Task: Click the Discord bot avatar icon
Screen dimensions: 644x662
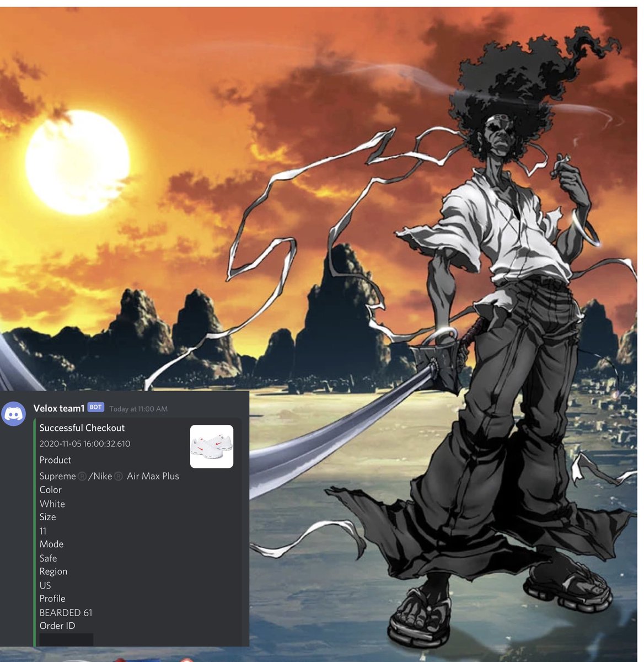Action: (14, 414)
